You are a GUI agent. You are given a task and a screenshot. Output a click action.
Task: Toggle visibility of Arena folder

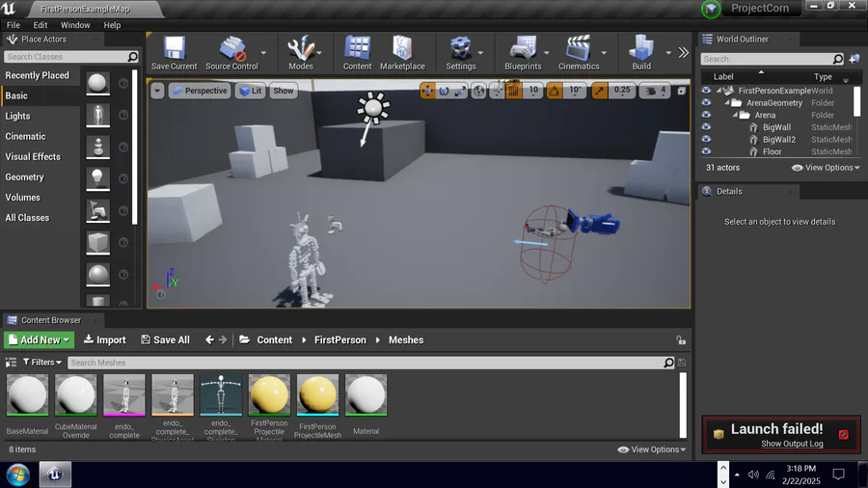(x=706, y=115)
